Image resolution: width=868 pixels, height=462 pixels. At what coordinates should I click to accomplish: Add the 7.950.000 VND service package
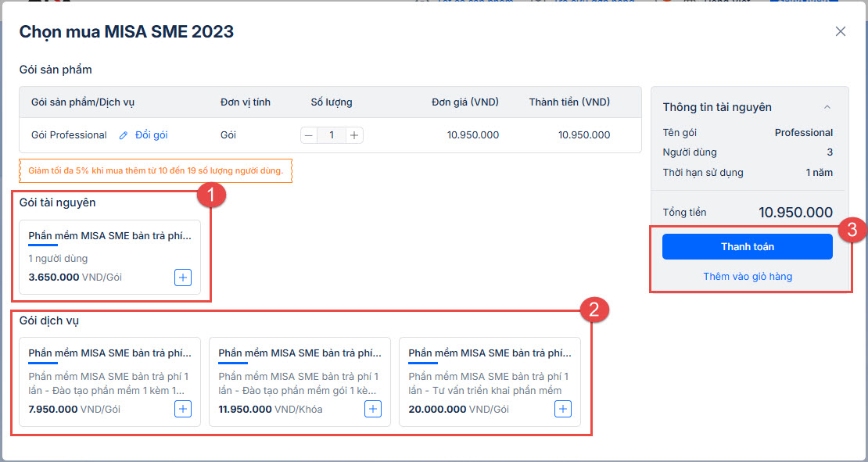183,409
